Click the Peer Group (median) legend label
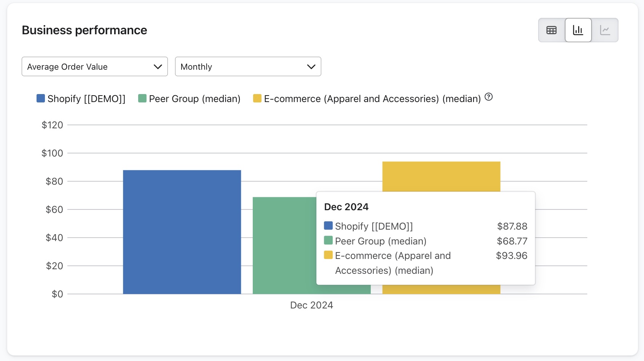Viewport: 644px width, 361px height. coord(194,99)
